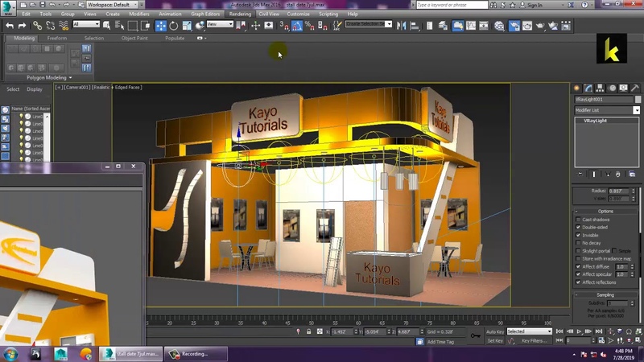Open the Create Selection Set dropdown

(x=369, y=24)
